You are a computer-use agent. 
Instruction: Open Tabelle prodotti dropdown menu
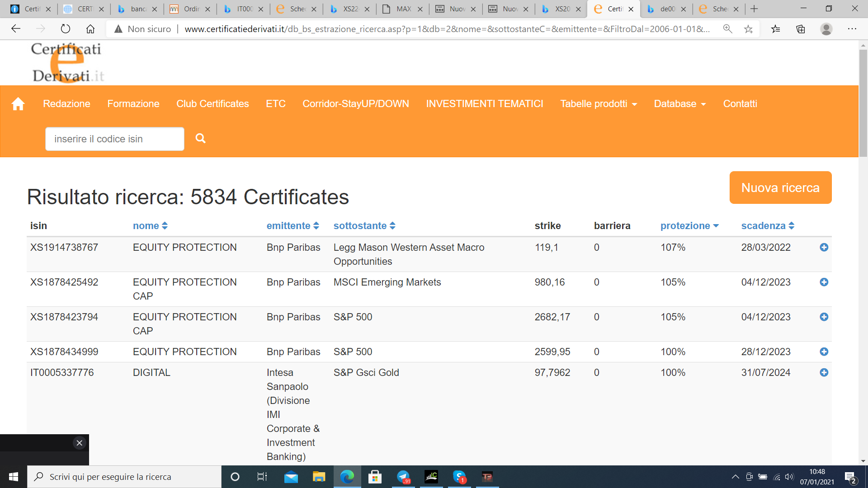click(599, 104)
